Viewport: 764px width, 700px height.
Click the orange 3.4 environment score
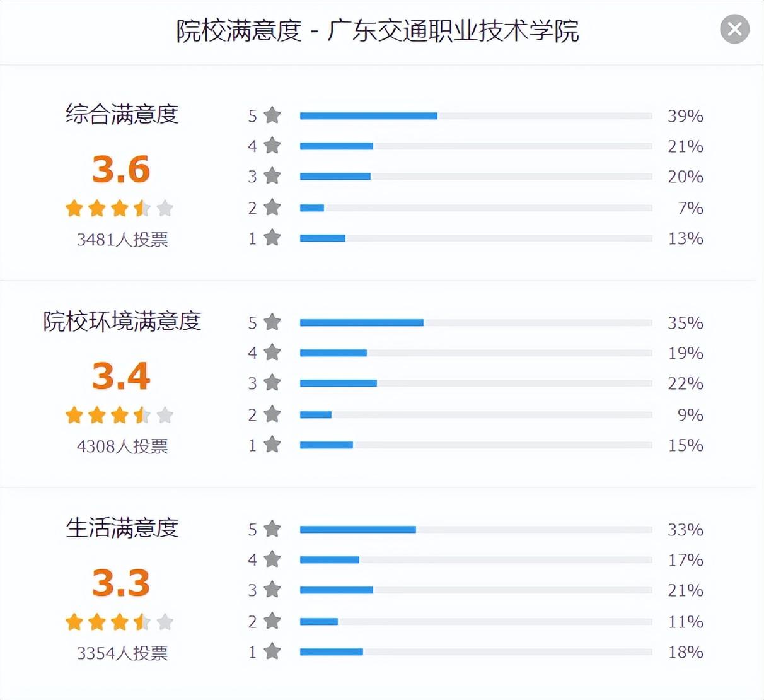[121, 376]
